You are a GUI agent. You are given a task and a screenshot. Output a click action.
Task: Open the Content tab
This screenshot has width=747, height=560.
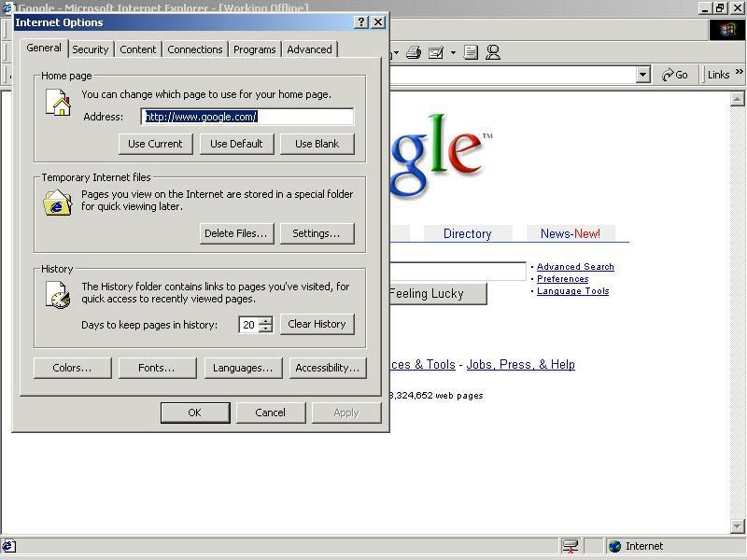[x=137, y=49]
